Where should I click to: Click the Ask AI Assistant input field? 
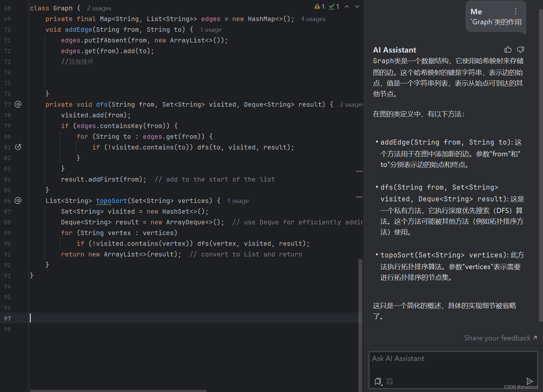pyautogui.click(x=453, y=370)
